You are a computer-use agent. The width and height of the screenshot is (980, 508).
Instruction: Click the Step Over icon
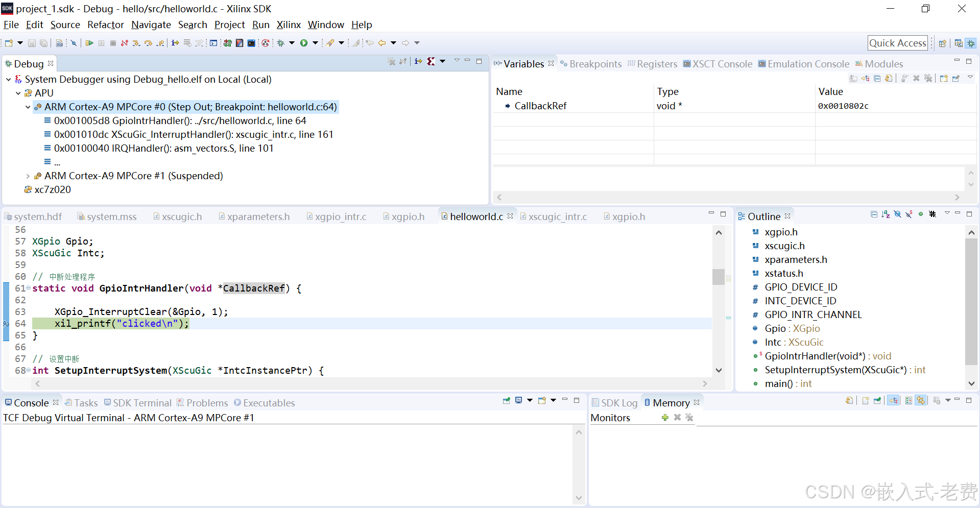[148, 43]
